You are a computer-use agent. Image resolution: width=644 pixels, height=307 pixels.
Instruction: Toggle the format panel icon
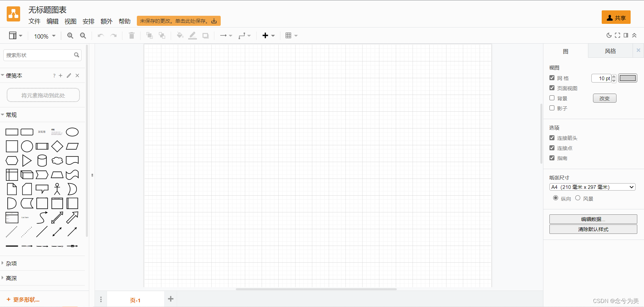pyautogui.click(x=626, y=35)
